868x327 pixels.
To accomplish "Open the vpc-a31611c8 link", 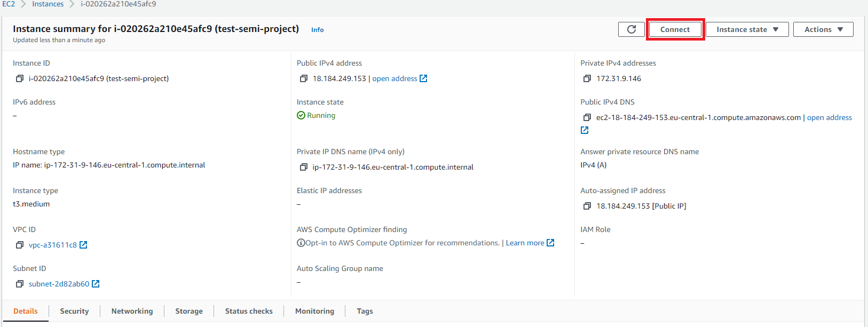I will point(53,245).
